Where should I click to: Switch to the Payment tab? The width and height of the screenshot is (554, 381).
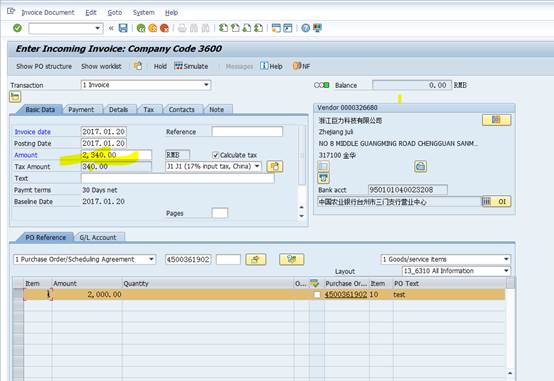click(x=81, y=110)
